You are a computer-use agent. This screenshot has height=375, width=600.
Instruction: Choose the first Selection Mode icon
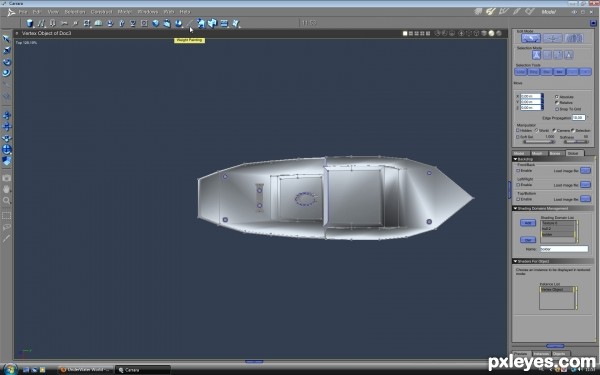(x=536, y=55)
